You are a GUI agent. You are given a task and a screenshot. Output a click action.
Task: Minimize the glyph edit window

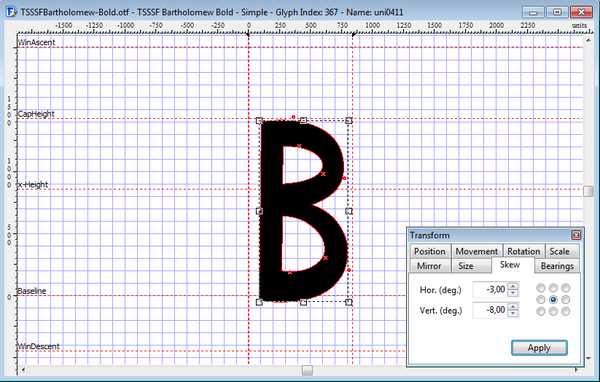(x=533, y=12)
